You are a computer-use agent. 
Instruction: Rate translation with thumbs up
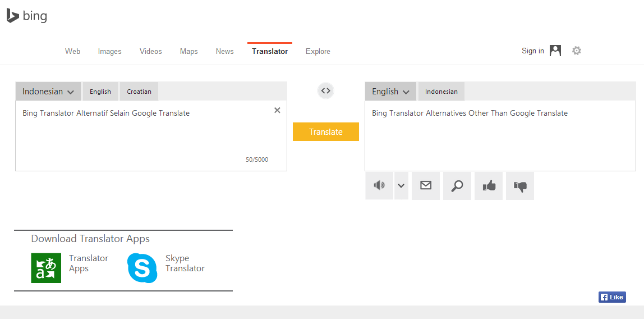coord(489,185)
